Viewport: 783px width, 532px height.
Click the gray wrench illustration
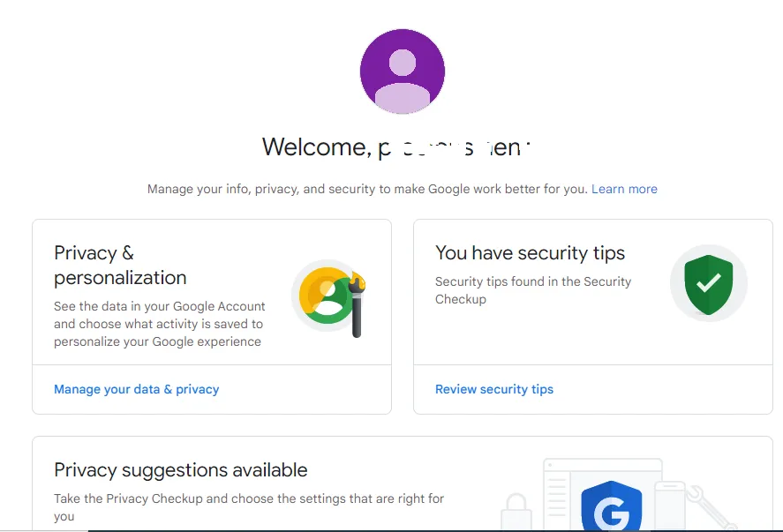pos(710,505)
